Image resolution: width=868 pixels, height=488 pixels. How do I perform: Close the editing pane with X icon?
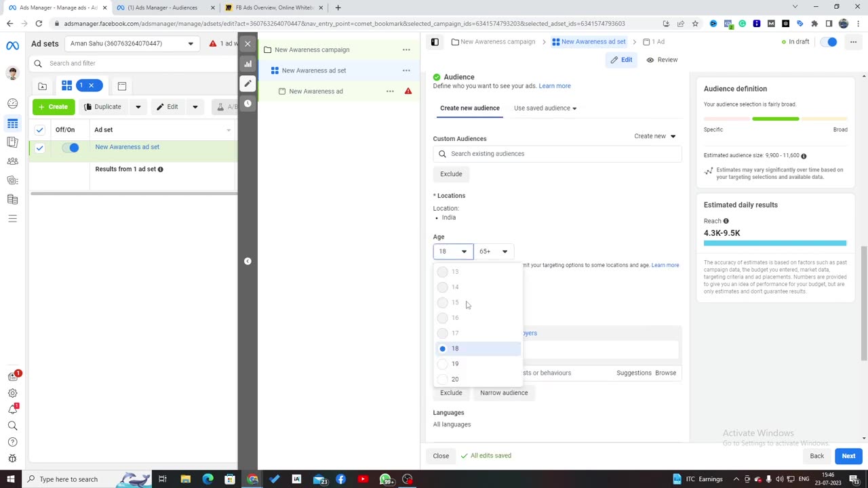(x=248, y=43)
